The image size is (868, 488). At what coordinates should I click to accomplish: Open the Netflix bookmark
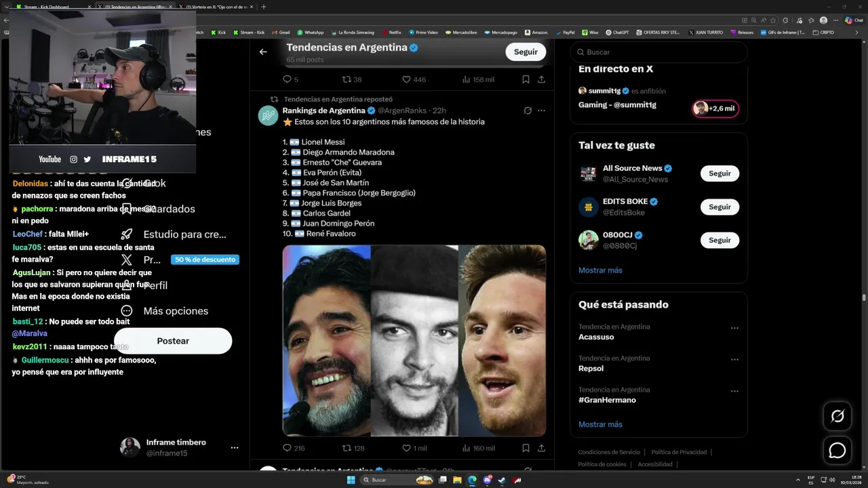tap(391, 32)
